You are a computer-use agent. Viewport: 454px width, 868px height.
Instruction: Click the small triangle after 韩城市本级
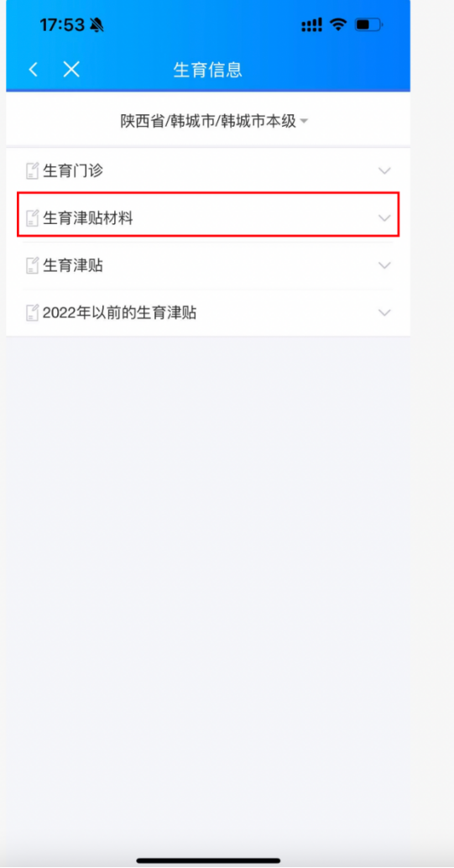(x=304, y=122)
